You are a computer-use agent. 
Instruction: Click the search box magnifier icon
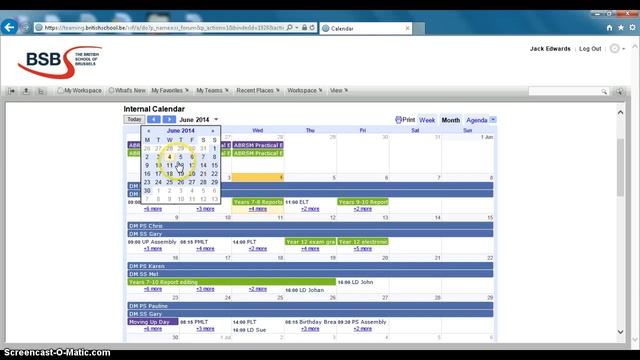(x=604, y=91)
